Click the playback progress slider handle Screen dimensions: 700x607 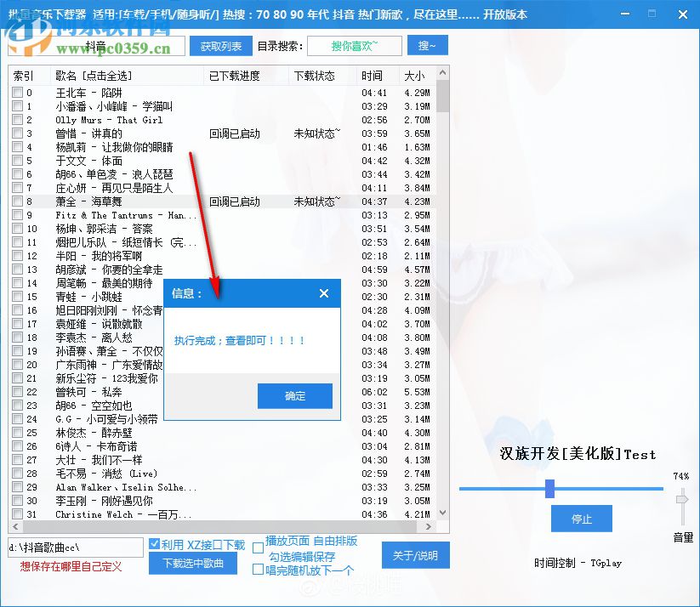[550, 489]
